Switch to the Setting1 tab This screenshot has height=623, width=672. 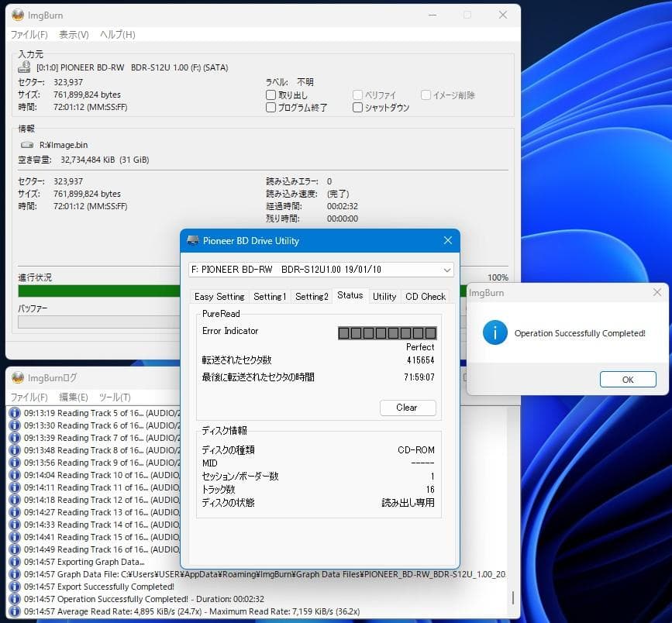[x=269, y=297]
